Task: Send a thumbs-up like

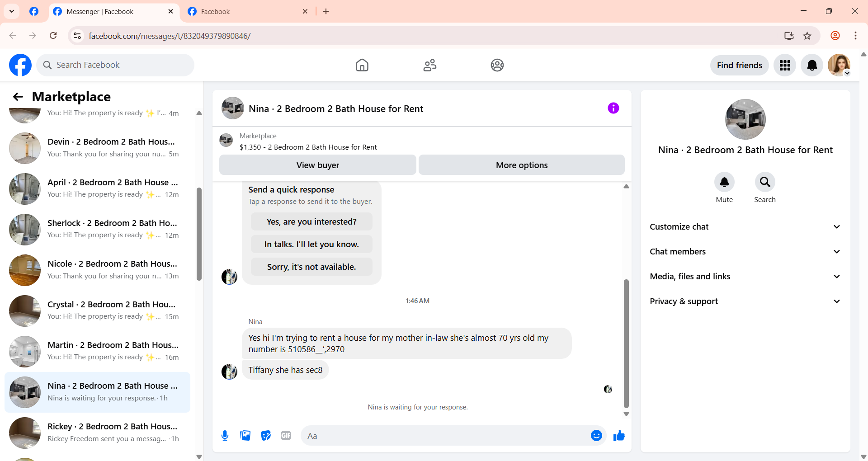Action: (619, 436)
